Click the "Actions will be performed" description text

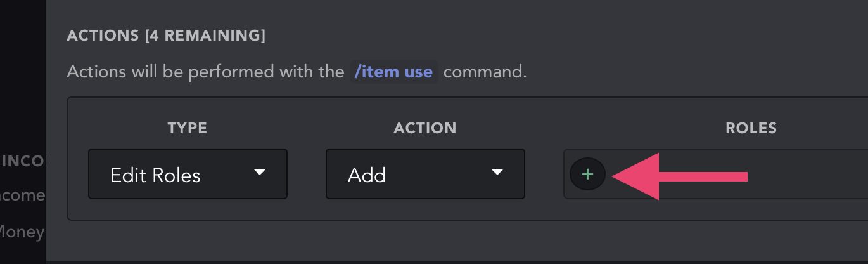point(205,72)
